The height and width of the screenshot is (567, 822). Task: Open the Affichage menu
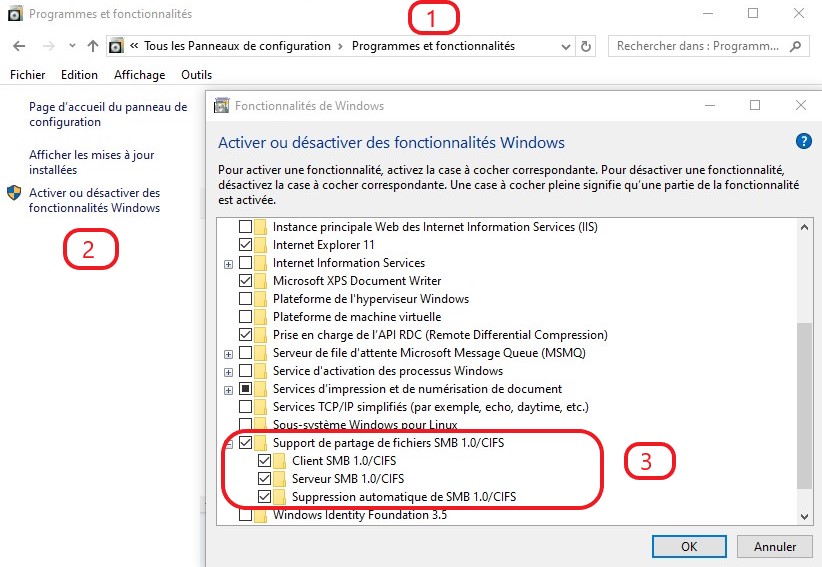(x=139, y=75)
